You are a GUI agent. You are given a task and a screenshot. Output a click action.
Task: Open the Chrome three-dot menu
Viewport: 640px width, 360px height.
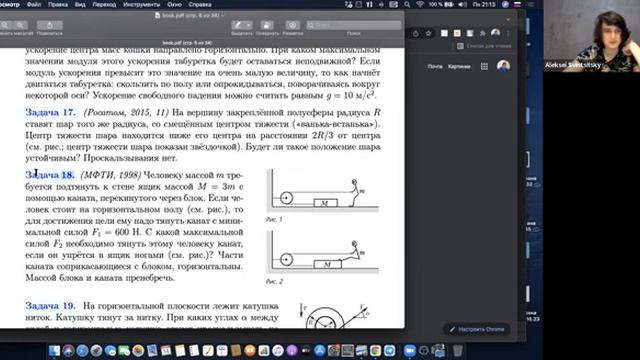(508, 33)
